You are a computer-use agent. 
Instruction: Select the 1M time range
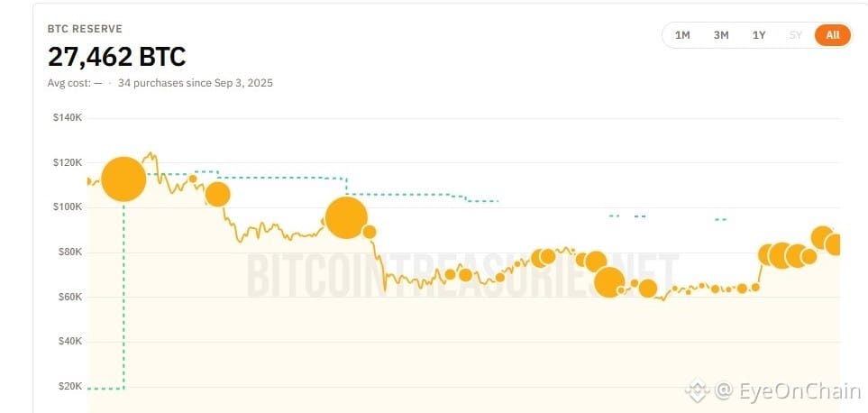682,35
